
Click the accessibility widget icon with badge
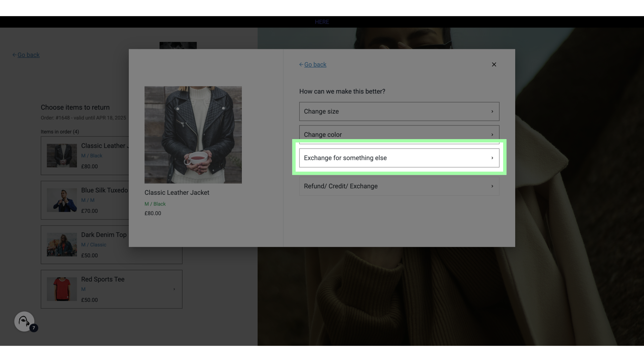(x=24, y=322)
